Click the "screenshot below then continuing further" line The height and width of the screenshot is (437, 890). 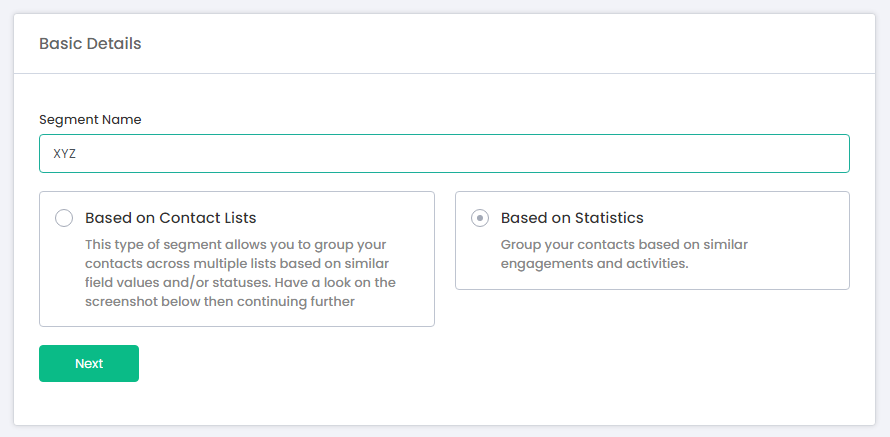click(220, 301)
